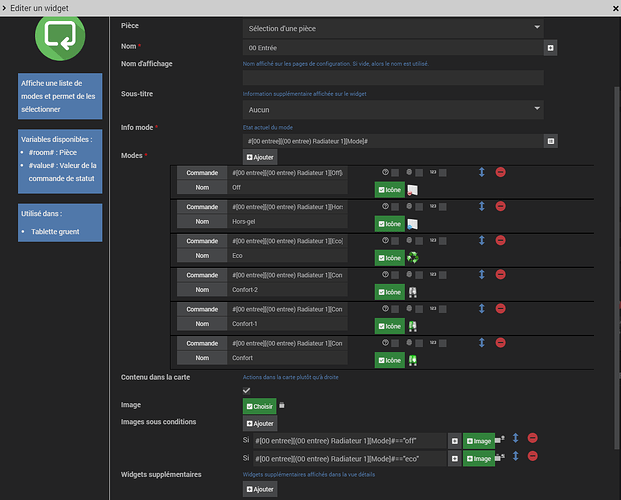Expand the Sous-titre Aucun dropdown
Viewport: 621px width, 500px height.
pyautogui.click(x=393, y=110)
